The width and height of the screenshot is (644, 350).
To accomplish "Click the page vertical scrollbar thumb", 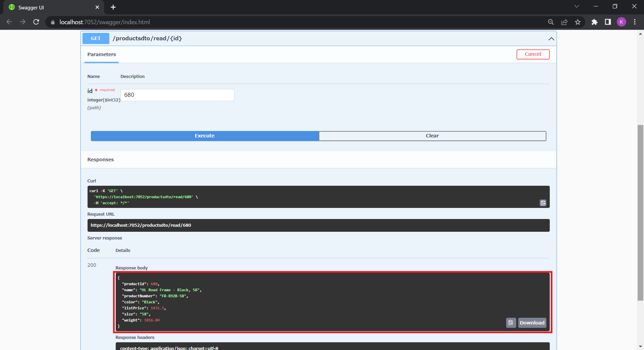I will [640, 213].
